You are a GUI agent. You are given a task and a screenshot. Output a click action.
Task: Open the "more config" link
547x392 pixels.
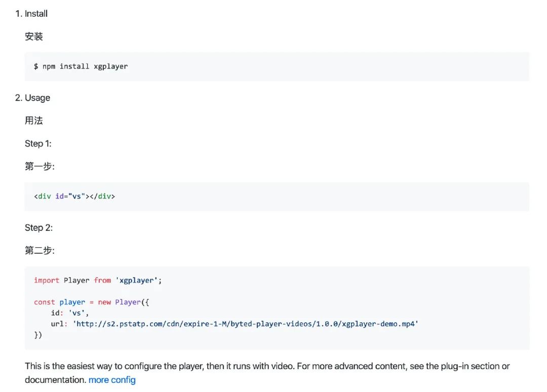pos(112,379)
